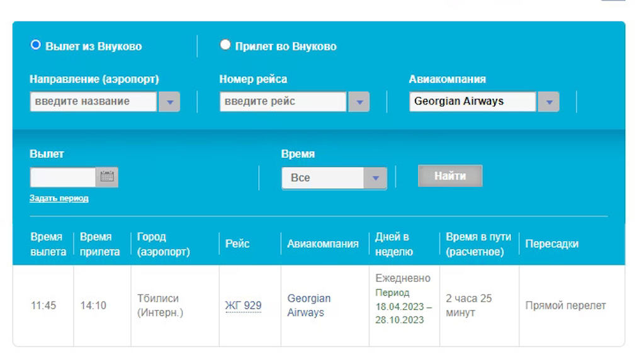Click the Время вылета column header
644x362 pixels.
[48, 244]
